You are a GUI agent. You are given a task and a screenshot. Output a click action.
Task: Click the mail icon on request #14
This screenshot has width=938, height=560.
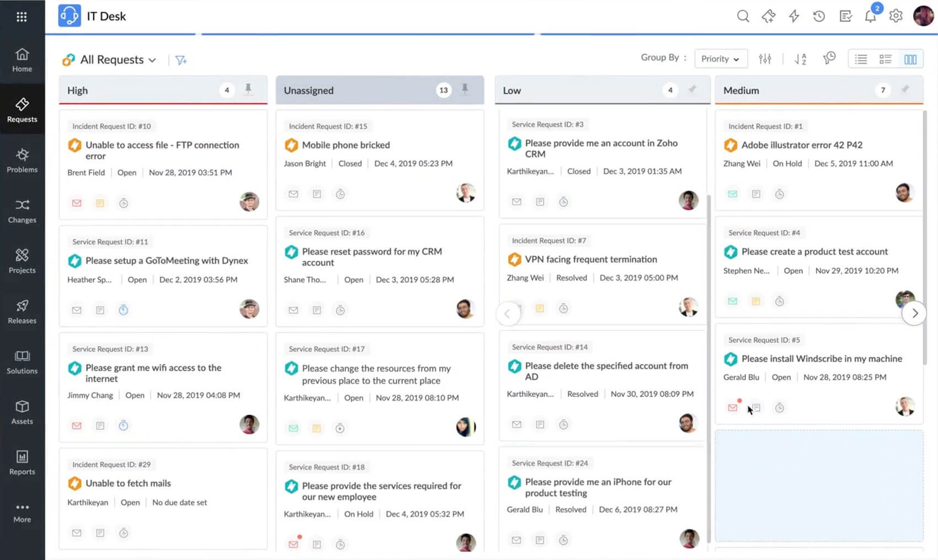tap(516, 424)
